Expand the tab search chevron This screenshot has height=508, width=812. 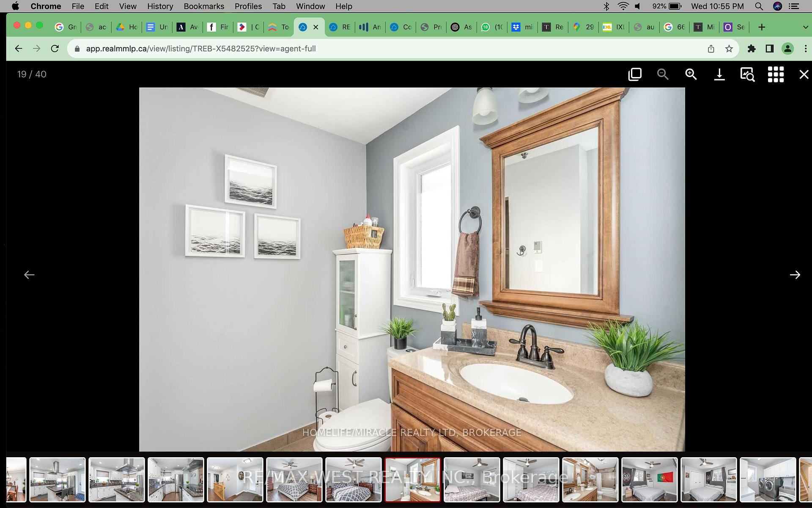point(805,27)
